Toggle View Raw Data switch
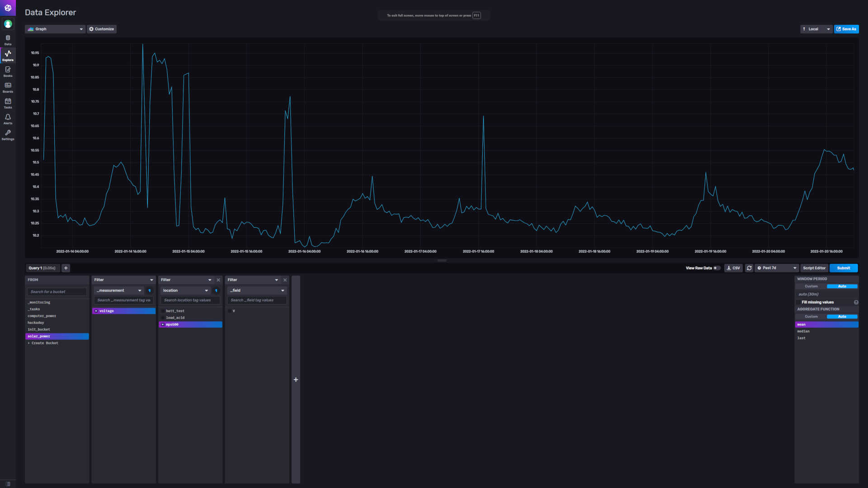868x488 pixels. (x=716, y=268)
